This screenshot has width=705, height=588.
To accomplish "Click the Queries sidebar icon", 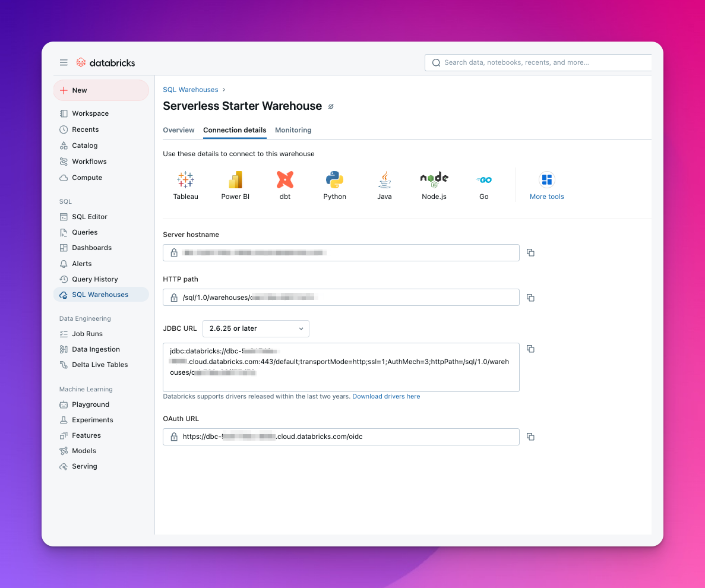I will [64, 232].
